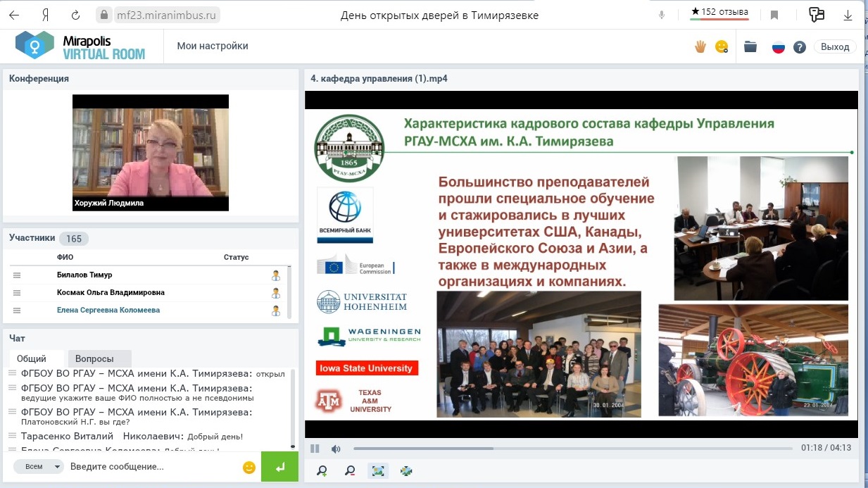Send the chat message with green button
The height and width of the screenshot is (488, 868).
tap(279, 467)
